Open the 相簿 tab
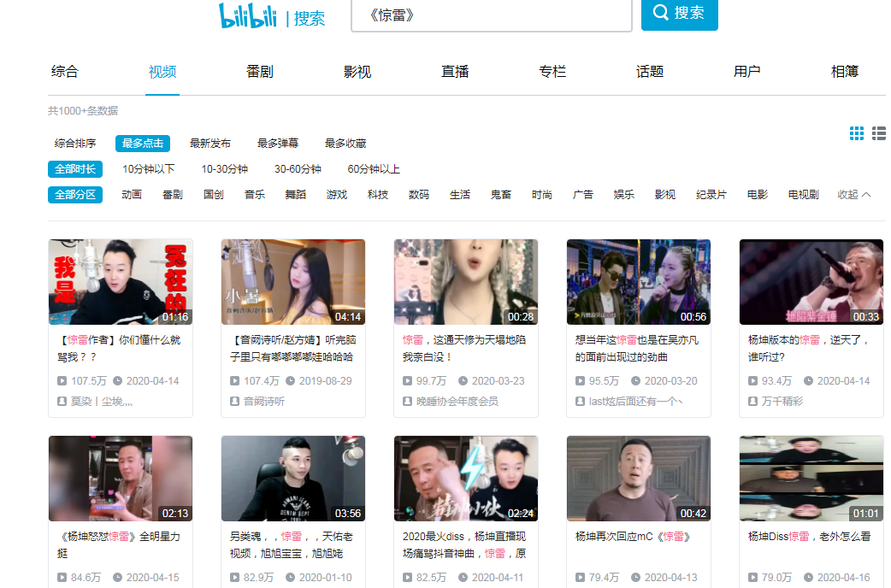The image size is (891, 588). coord(845,72)
